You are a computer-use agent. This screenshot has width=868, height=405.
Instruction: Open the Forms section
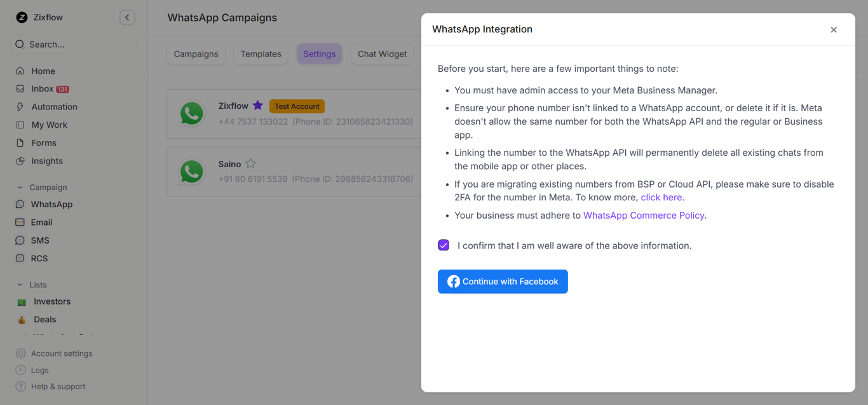pyautogui.click(x=42, y=142)
